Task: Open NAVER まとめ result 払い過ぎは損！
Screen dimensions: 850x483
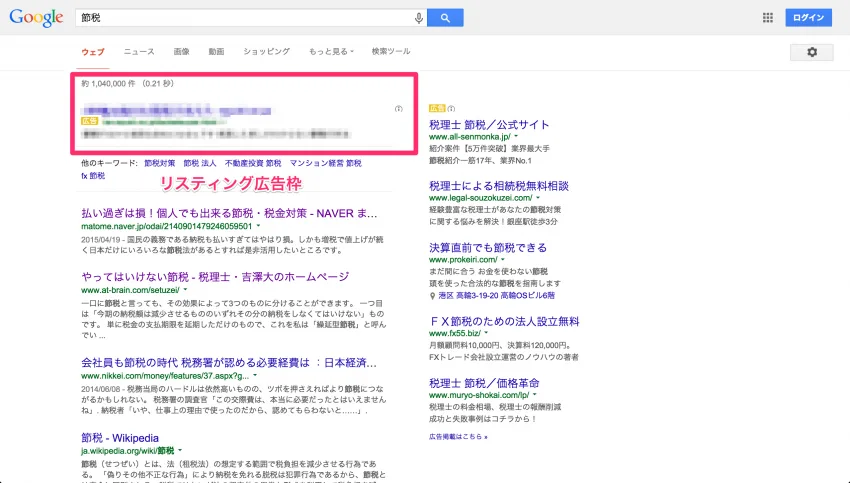Action: click(229, 214)
